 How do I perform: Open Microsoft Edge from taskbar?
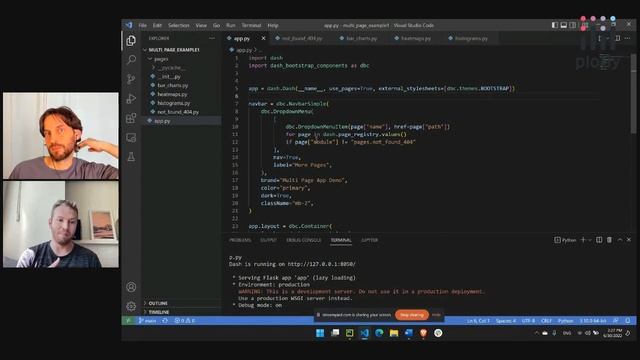pos(379,333)
